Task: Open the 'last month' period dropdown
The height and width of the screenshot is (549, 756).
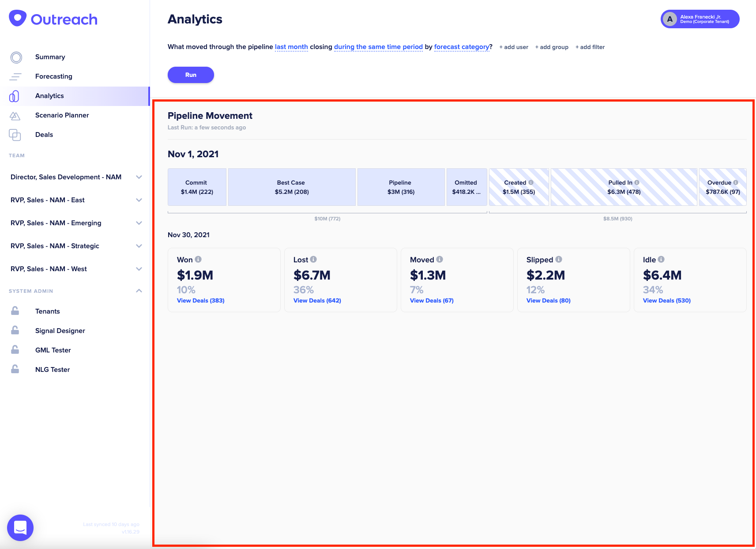Action: [291, 47]
